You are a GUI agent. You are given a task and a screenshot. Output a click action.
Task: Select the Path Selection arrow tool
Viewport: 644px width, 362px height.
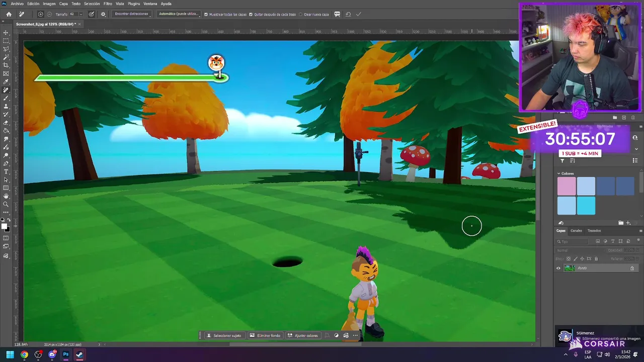click(6, 179)
